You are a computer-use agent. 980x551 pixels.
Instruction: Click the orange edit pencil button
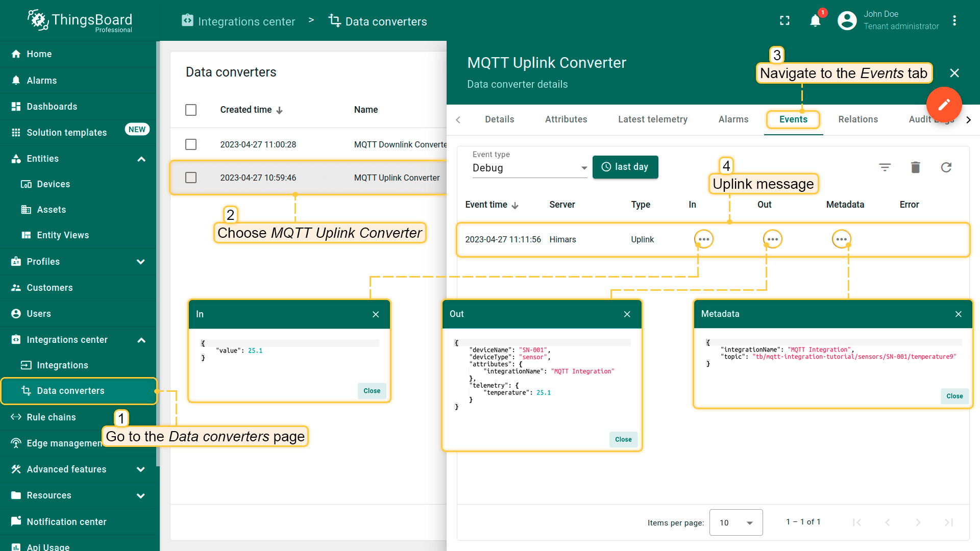click(x=944, y=105)
